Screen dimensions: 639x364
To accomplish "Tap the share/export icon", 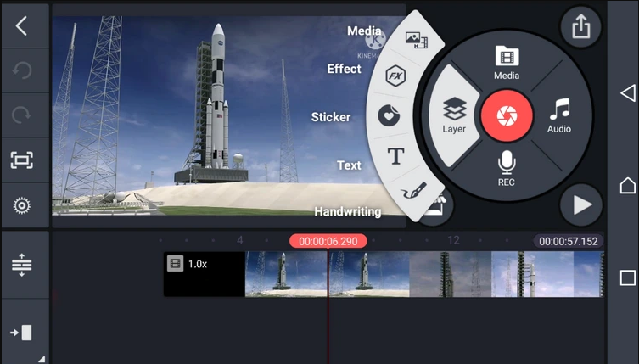I will (580, 27).
